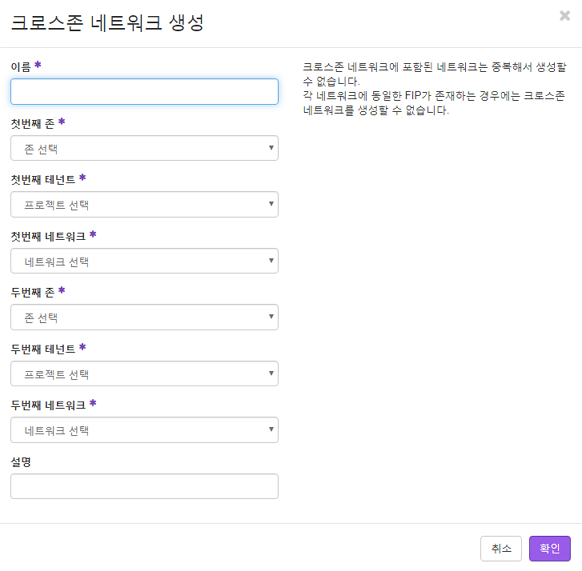Viewport: 582px width, 571px height.
Task: Expand the 첫번째 테넌트 project selector
Action: pos(144,205)
